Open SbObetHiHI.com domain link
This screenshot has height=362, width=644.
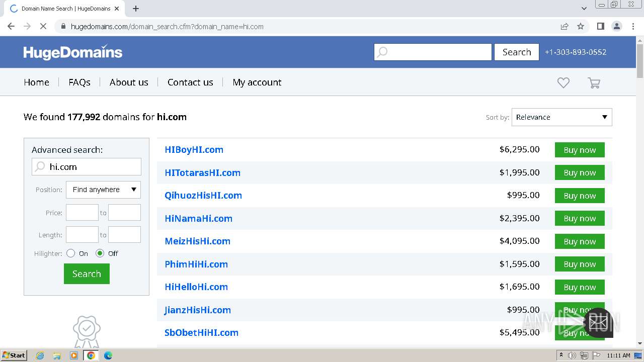202,332
